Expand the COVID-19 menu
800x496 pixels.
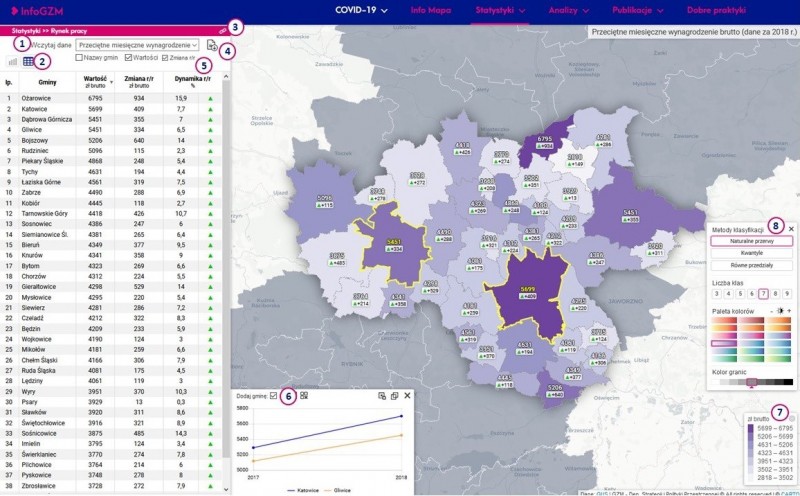pos(361,10)
